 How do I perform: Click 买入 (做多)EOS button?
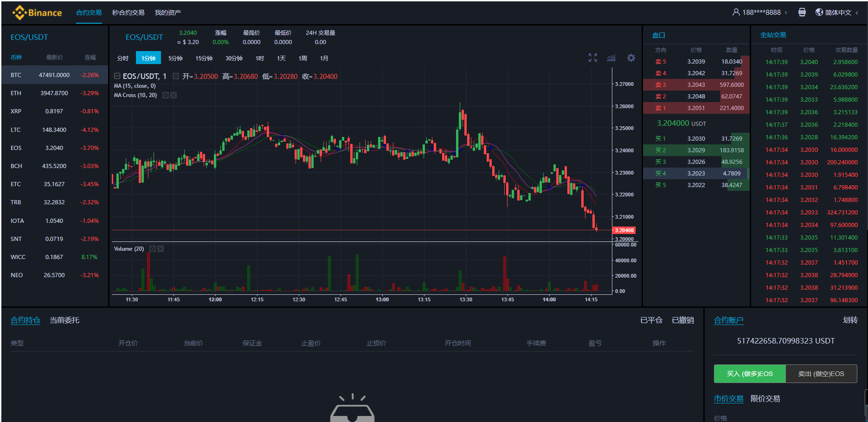pyautogui.click(x=750, y=374)
